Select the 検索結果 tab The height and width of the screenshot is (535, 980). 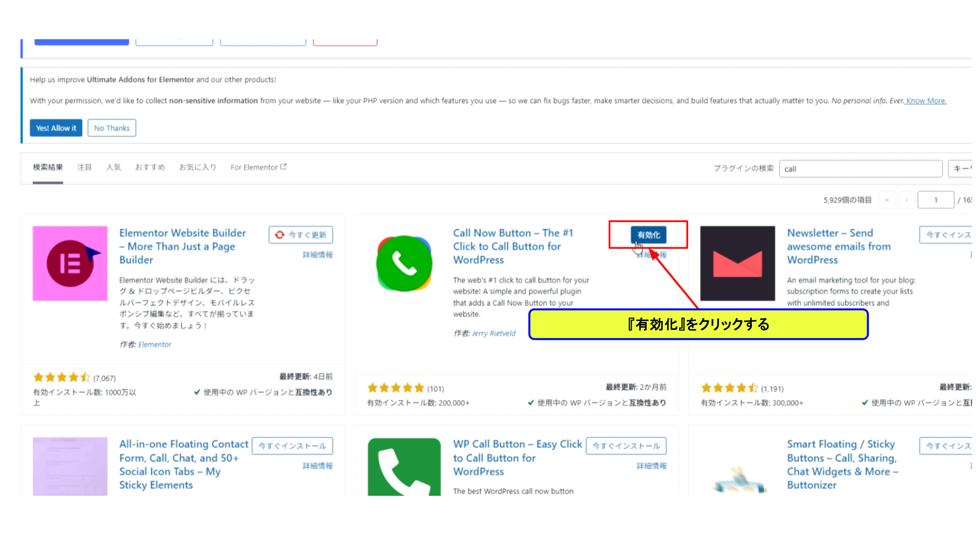coord(48,167)
